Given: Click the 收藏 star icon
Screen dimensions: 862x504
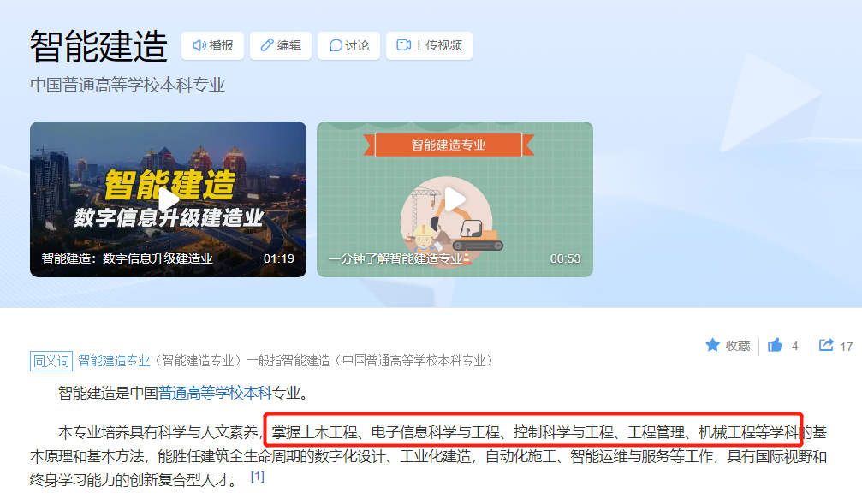Looking at the screenshot, I should click(712, 345).
